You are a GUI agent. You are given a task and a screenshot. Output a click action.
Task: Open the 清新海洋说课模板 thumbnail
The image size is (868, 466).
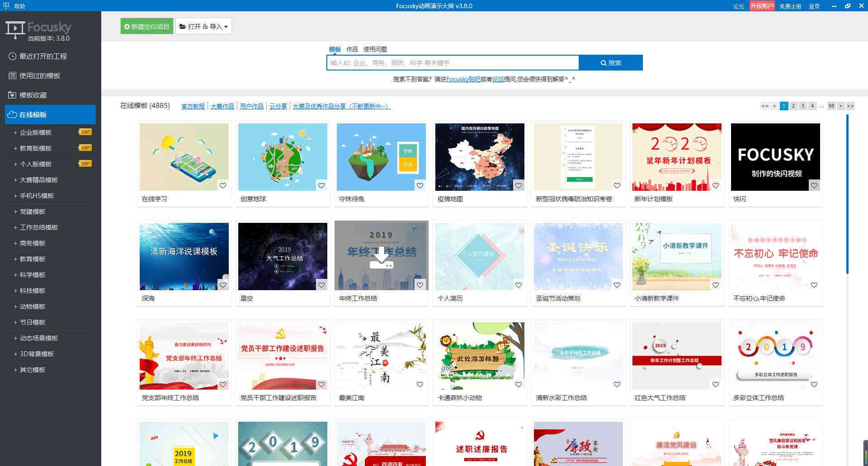(x=184, y=256)
